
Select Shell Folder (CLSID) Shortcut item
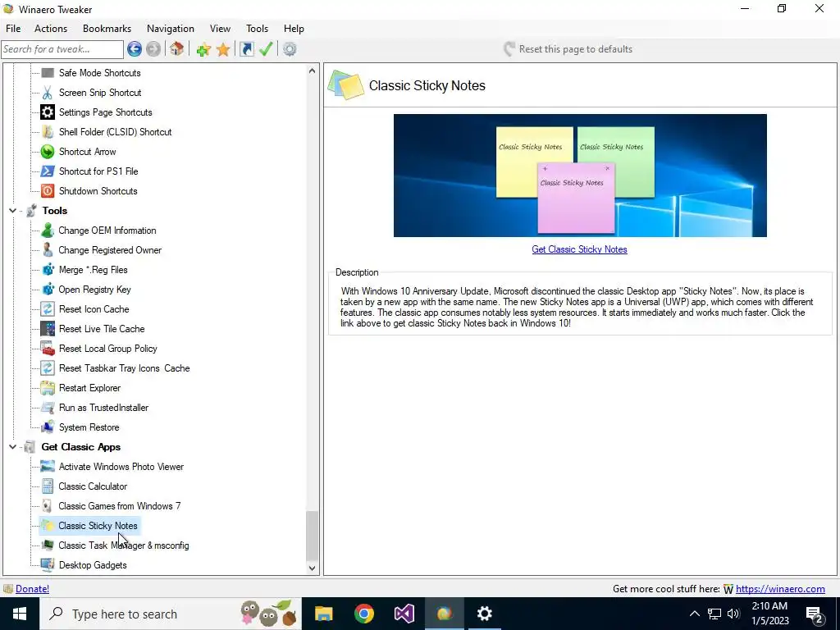click(115, 132)
